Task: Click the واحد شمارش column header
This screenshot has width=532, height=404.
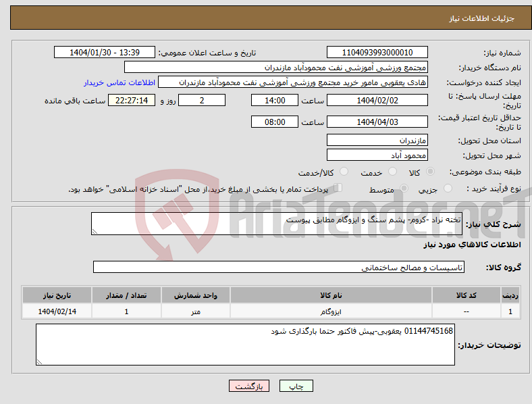Action: coord(196,295)
